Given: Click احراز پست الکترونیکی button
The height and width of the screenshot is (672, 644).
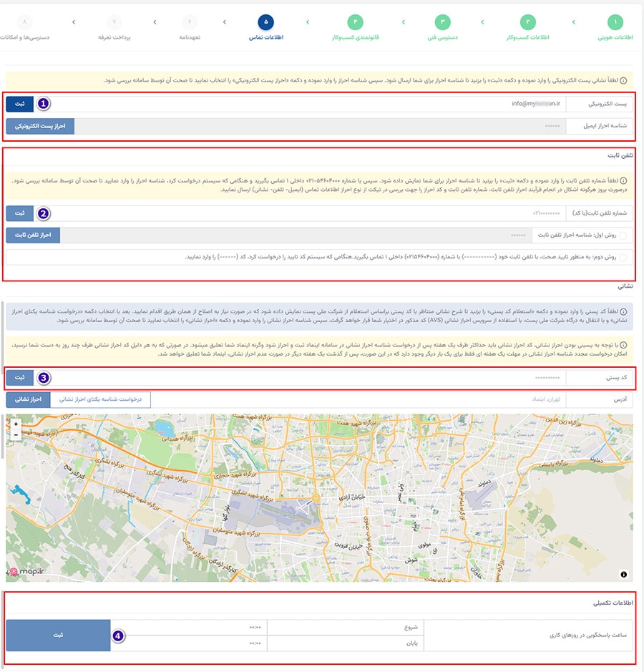Looking at the screenshot, I should (40, 127).
